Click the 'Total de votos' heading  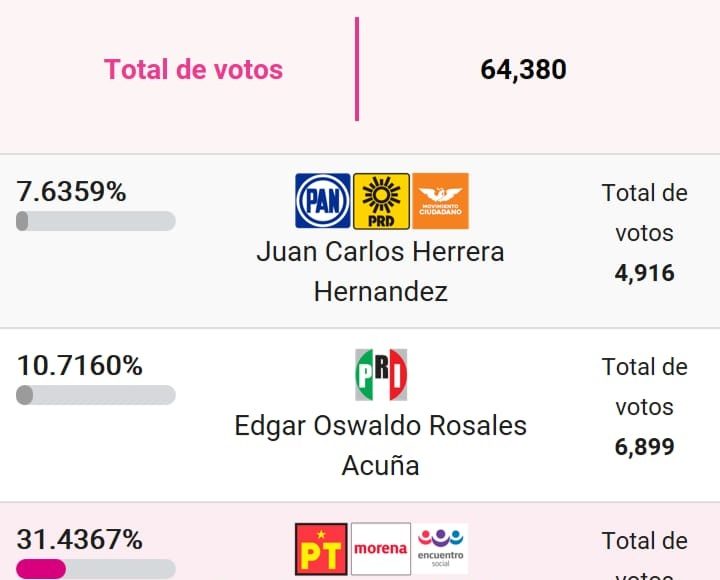coord(194,69)
